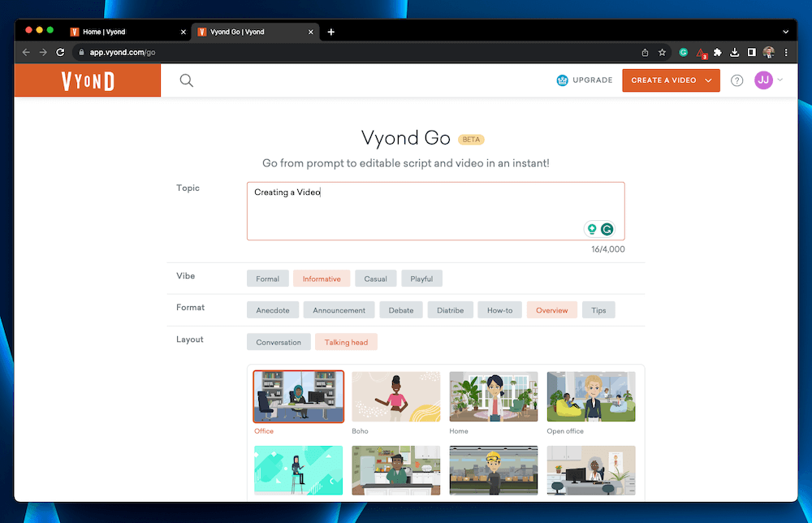Choose the Anecdote format
The height and width of the screenshot is (523, 812).
pos(272,310)
